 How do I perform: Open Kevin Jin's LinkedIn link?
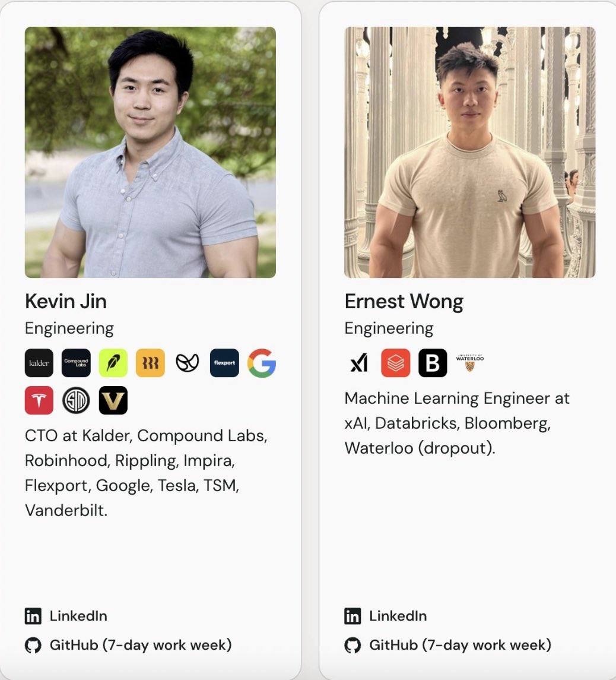[x=66, y=616]
